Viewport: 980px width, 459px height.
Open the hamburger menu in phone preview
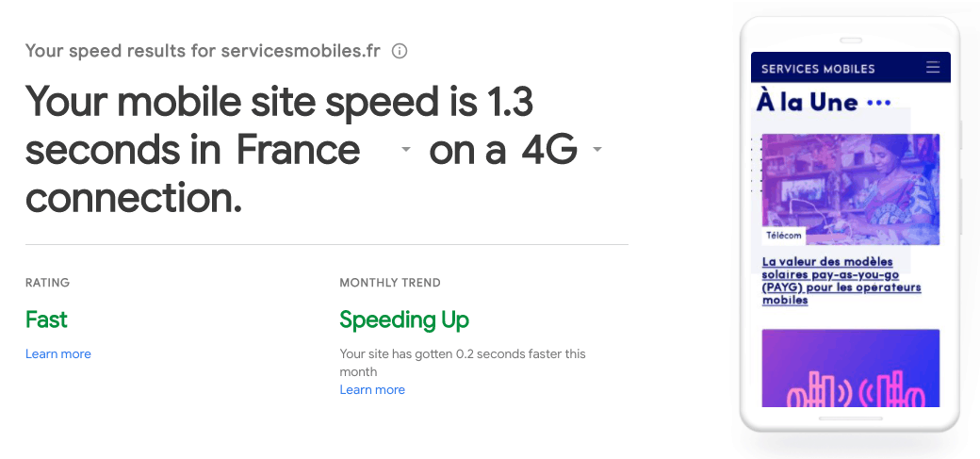[x=933, y=67]
